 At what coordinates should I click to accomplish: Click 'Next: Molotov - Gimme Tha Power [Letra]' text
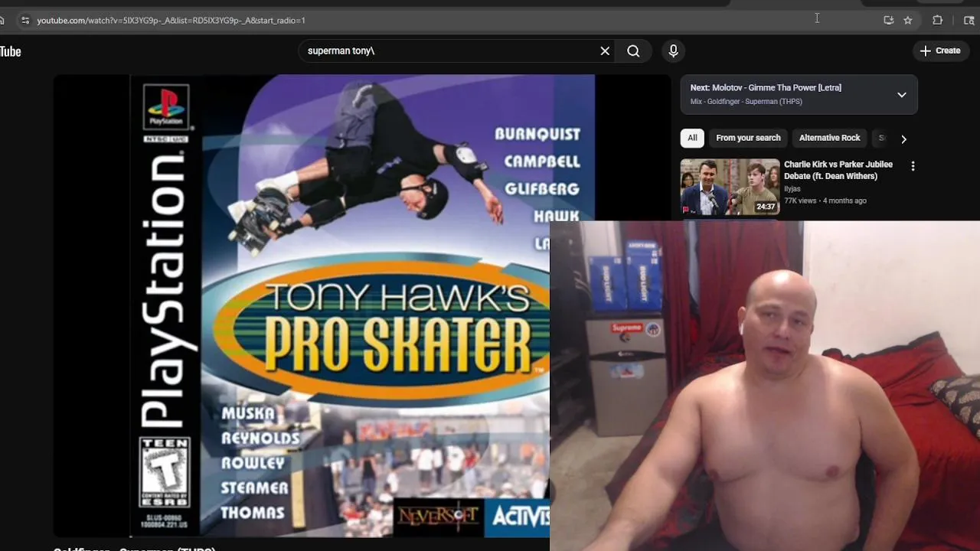click(766, 88)
